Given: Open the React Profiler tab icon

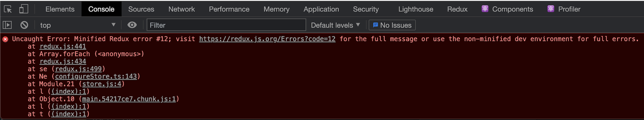Looking at the screenshot, I should click(x=551, y=9).
